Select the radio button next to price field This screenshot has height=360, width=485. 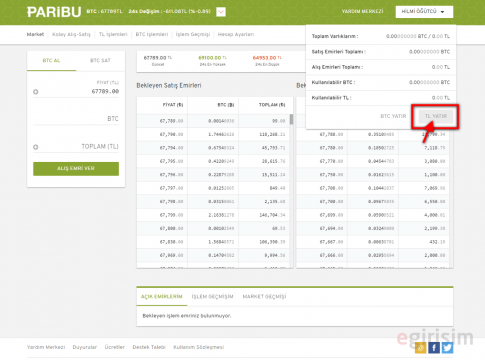tap(36, 92)
